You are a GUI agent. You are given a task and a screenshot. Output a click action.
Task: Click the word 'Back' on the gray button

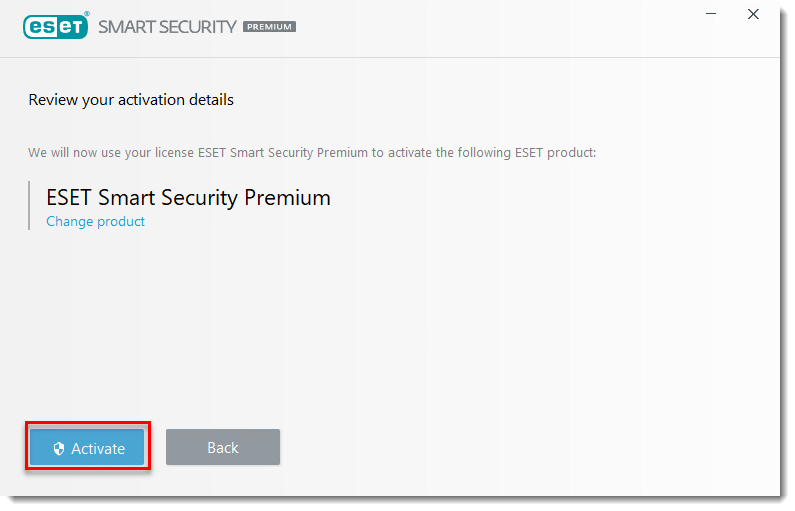[222, 448]
